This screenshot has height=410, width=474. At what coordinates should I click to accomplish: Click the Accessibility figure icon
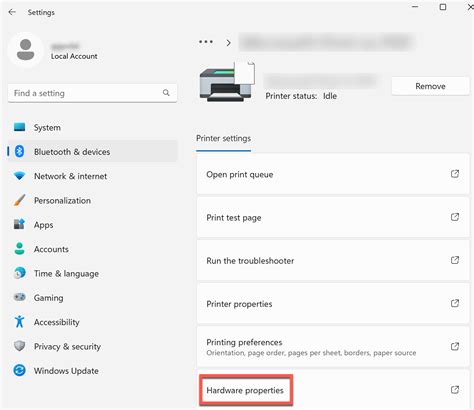pyautogui.click(x=19, y=322)
